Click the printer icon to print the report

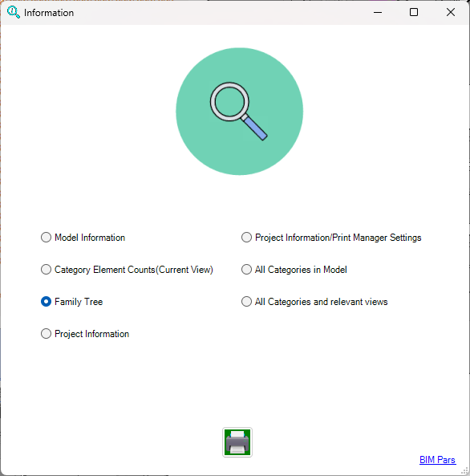point(237,442)
